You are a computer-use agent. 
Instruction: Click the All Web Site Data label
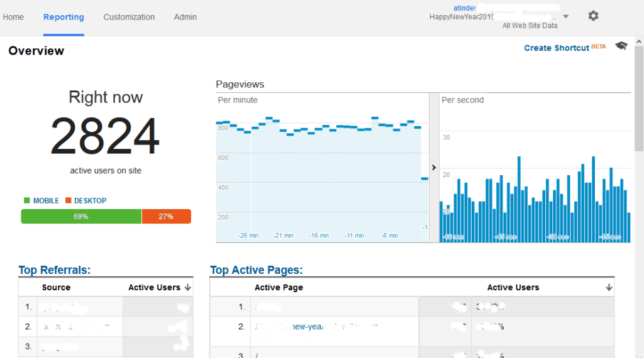click(x=530, y=25)
